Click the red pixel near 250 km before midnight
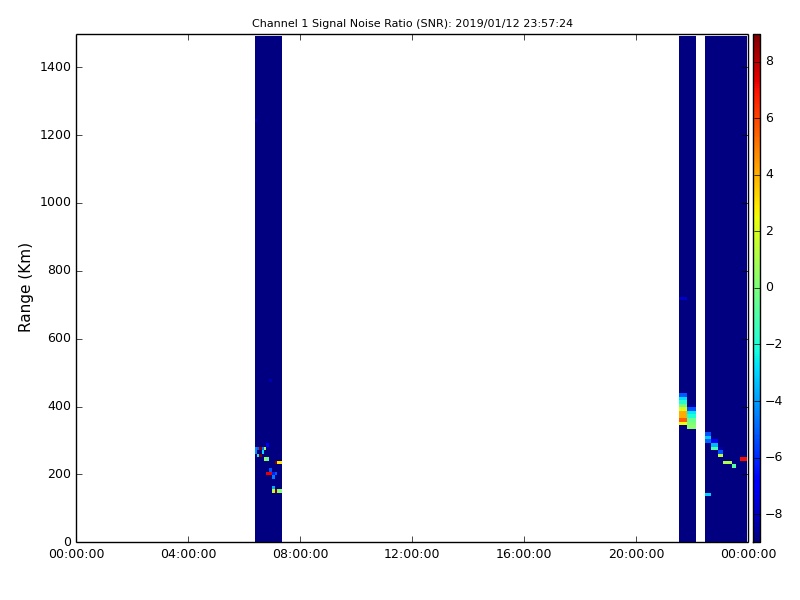Viewport: 800px width, 600px height. [743, 459]
